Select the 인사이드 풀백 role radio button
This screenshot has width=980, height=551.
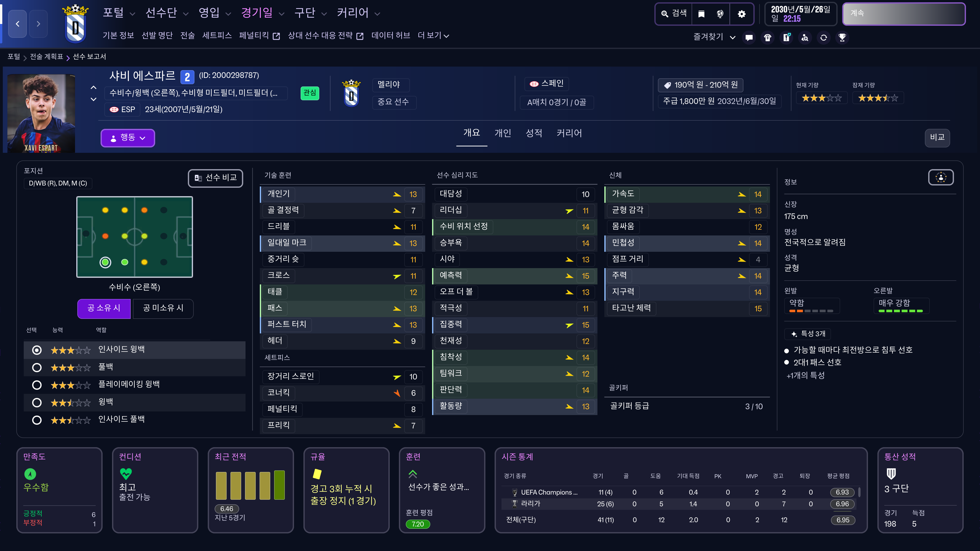tap(37, 420)
